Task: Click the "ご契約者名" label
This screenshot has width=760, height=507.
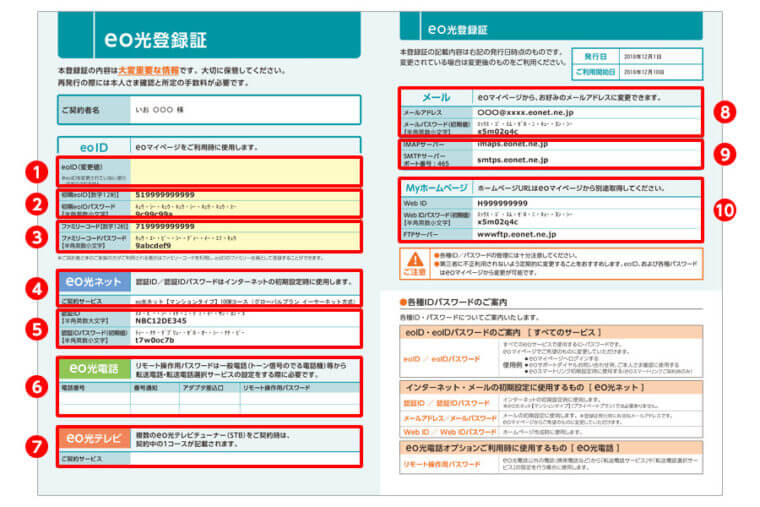Action: (80, 110)
